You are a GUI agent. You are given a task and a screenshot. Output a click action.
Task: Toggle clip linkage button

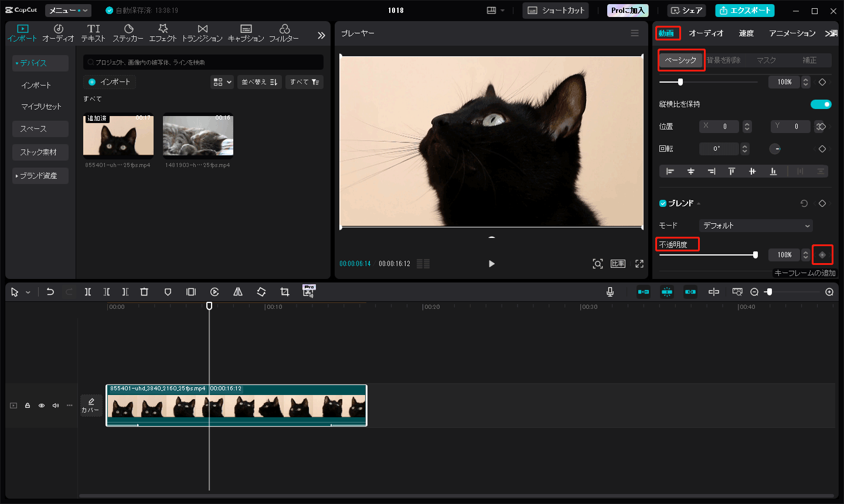(690, 292)
